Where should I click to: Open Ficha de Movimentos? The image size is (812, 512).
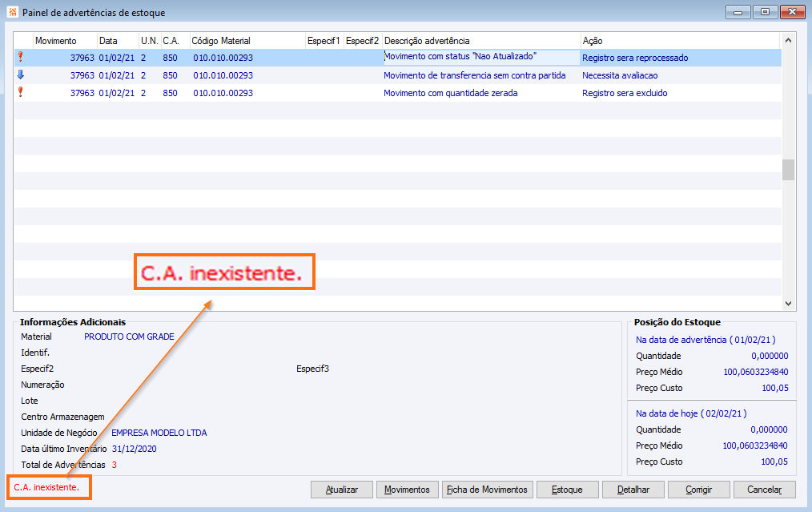tap(488, 490)
